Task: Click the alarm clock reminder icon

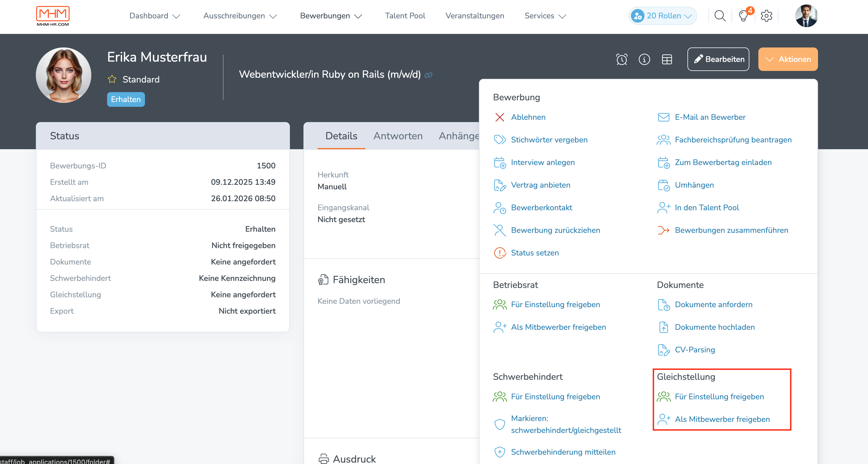Action: (621, 59)
